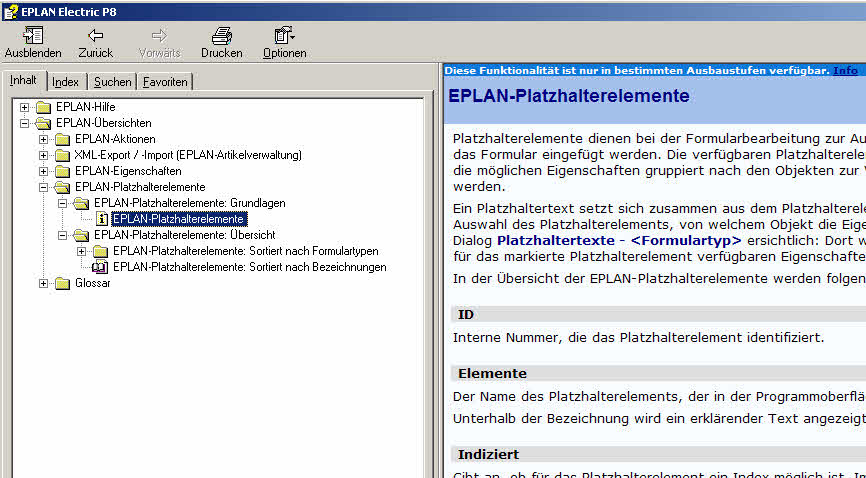Image resolution: width=866 pixels, height=478 pixels.
Task: Select EPLAN-Platzhalterelemente: Übersicht entry
Action: 184,235
